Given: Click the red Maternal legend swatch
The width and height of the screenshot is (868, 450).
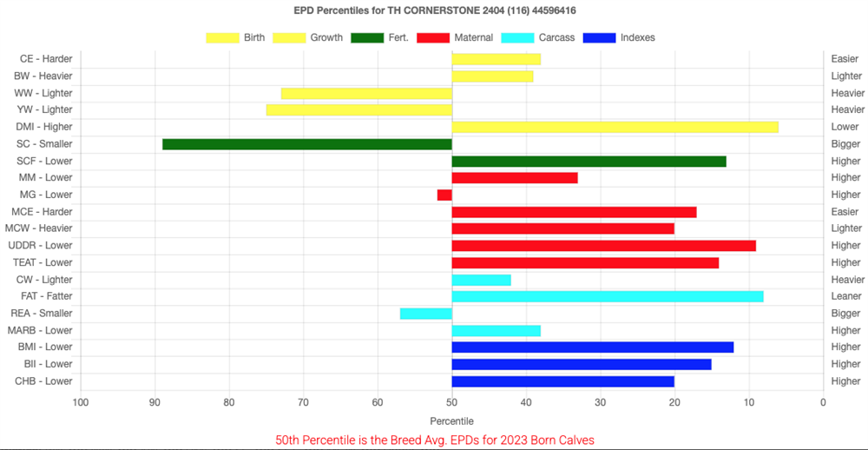Looking at the screenshot, I should pyautogui.click(x=432, y=37).
